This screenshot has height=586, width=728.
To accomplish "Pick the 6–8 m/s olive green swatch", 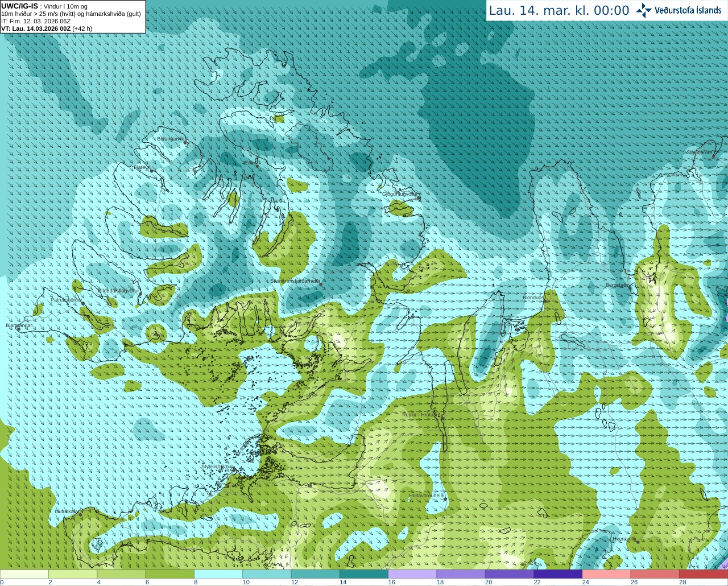I will [x=169, y=574].
